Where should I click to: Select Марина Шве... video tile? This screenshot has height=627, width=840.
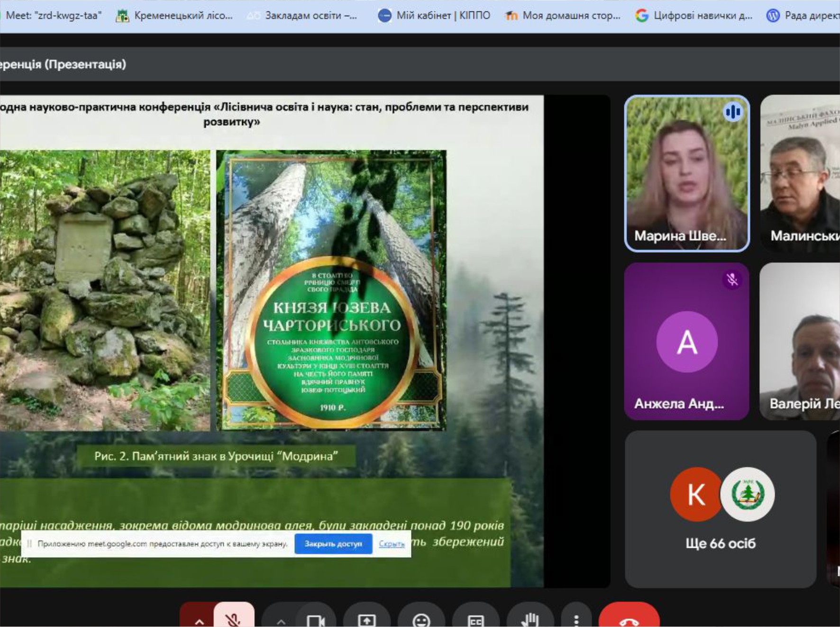687,173
